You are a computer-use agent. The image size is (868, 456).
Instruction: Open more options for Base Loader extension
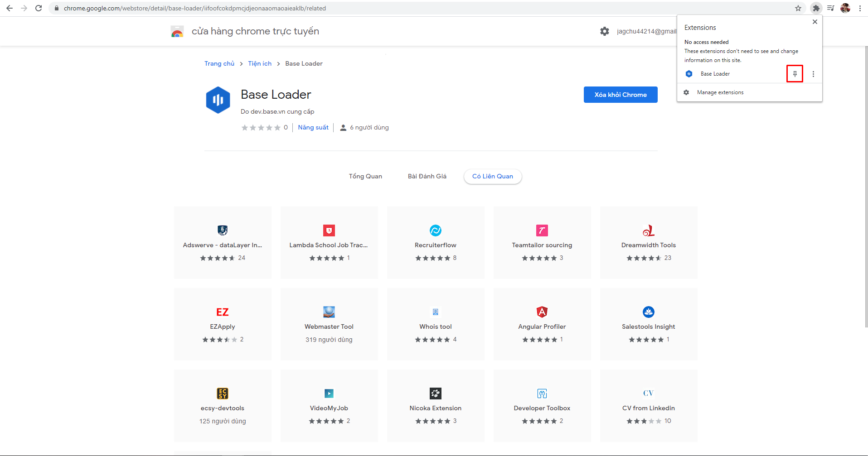(x=813, y=74)
